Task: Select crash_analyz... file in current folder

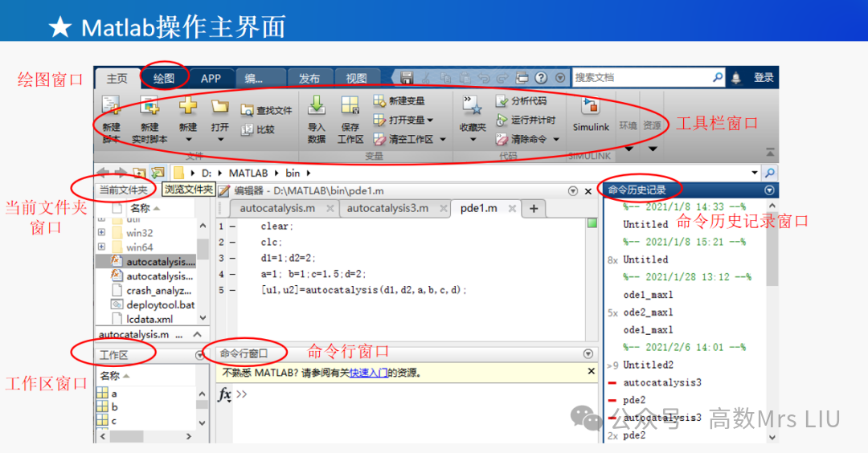Action: click(x=152, y=291)
